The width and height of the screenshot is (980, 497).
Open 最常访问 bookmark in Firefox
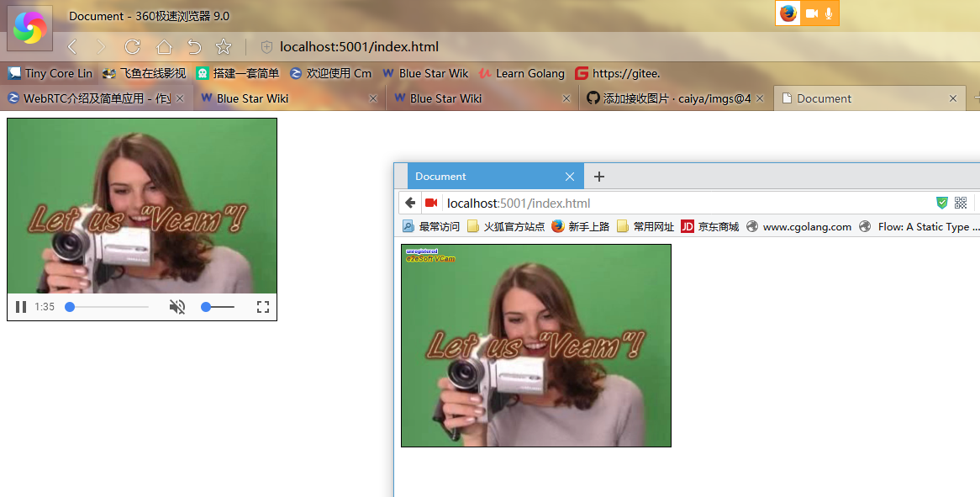[x=430, y=226]
